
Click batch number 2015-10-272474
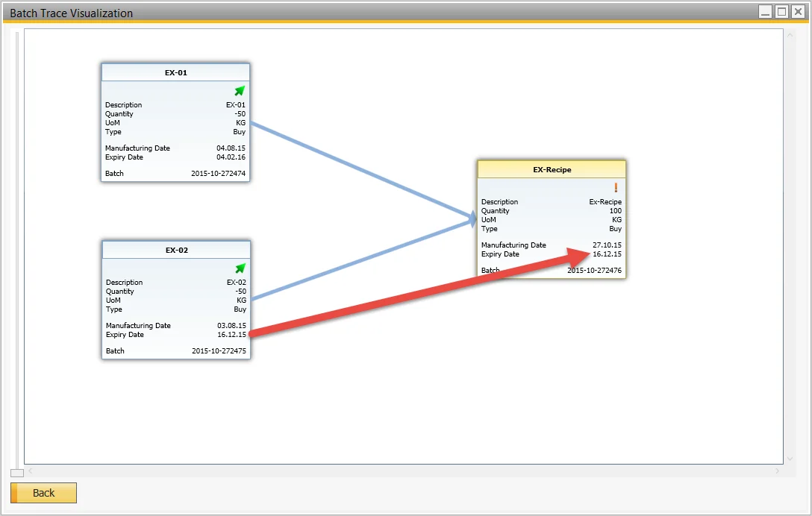[x=218, y=174]
